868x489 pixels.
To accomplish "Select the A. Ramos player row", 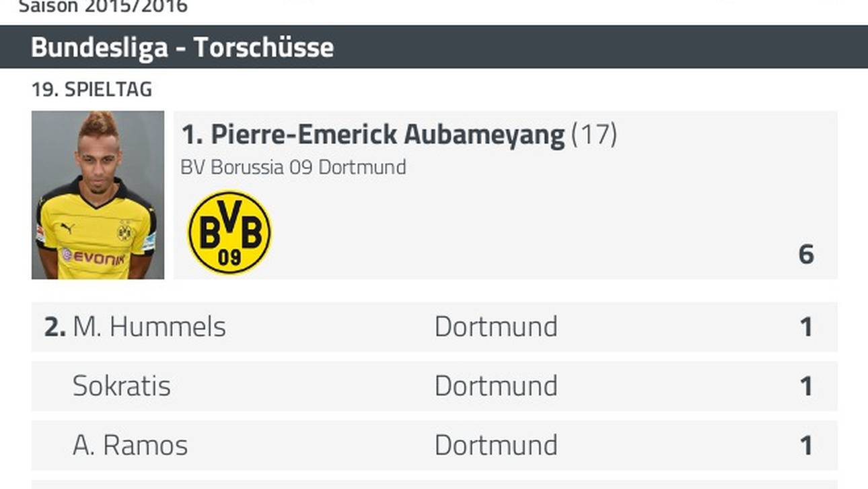I will (x=434, y=445).
